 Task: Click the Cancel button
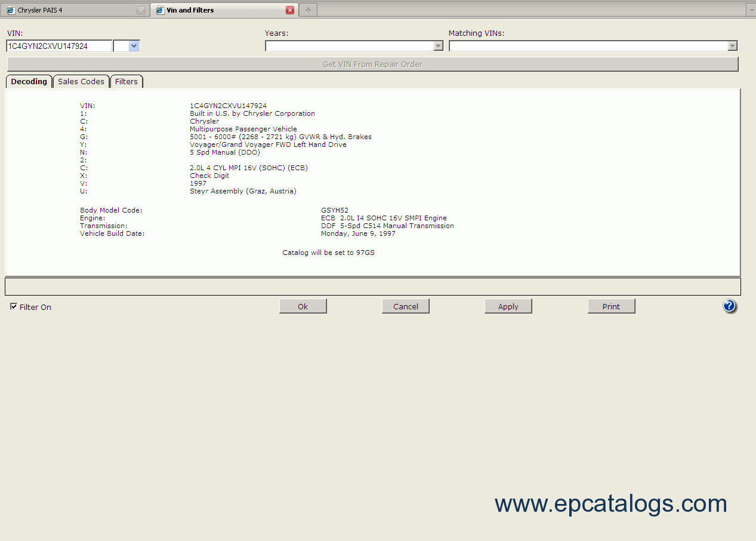(x=406, y=306)
